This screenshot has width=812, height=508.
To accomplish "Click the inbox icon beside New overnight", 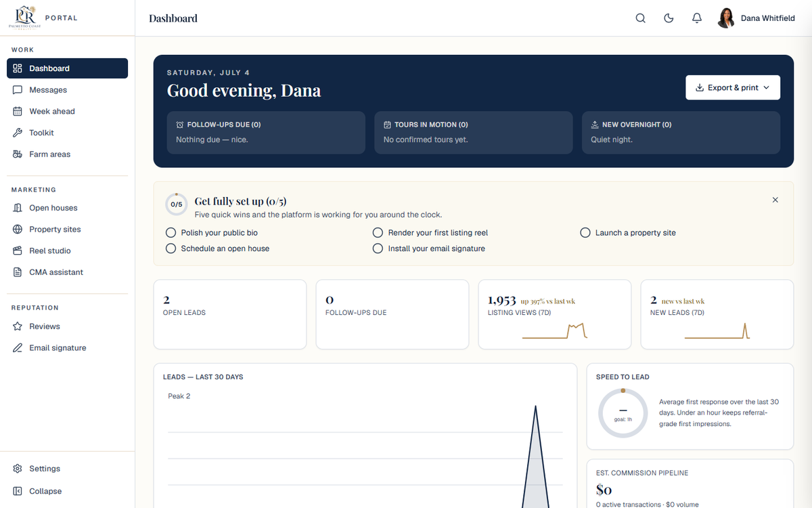I will [x=595, y=125].
